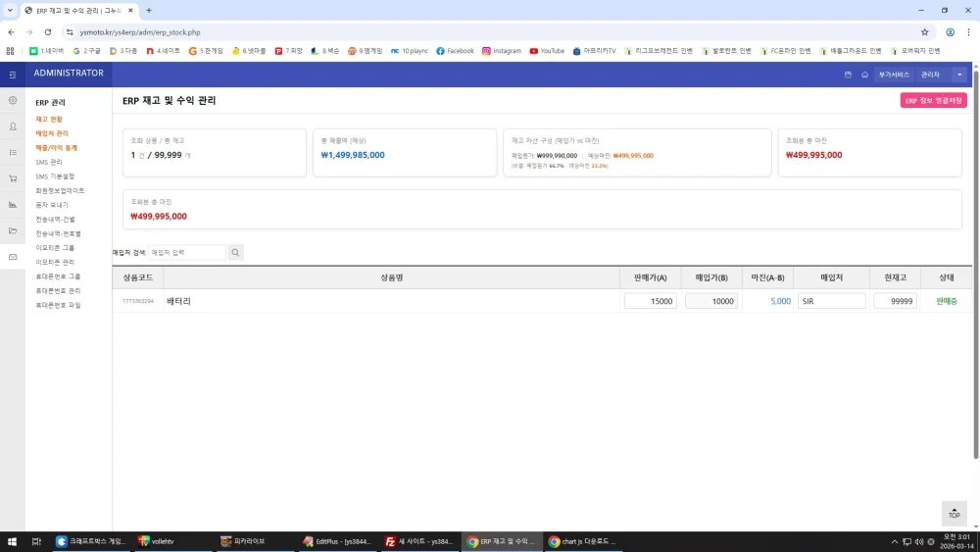The height and width of the screenshot is (552, 980).
Task: Open the settings gear section in the sidebar
Action: coord(13,100)
